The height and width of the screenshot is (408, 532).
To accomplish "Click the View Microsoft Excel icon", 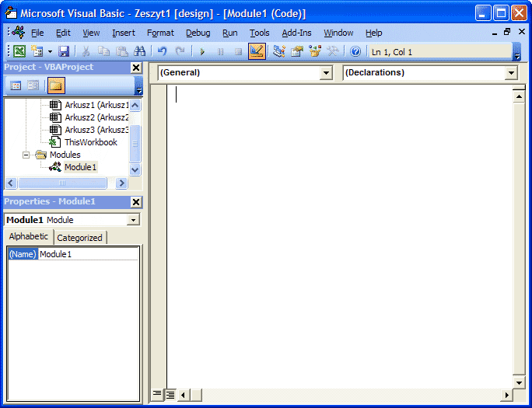I will point(19,51).
